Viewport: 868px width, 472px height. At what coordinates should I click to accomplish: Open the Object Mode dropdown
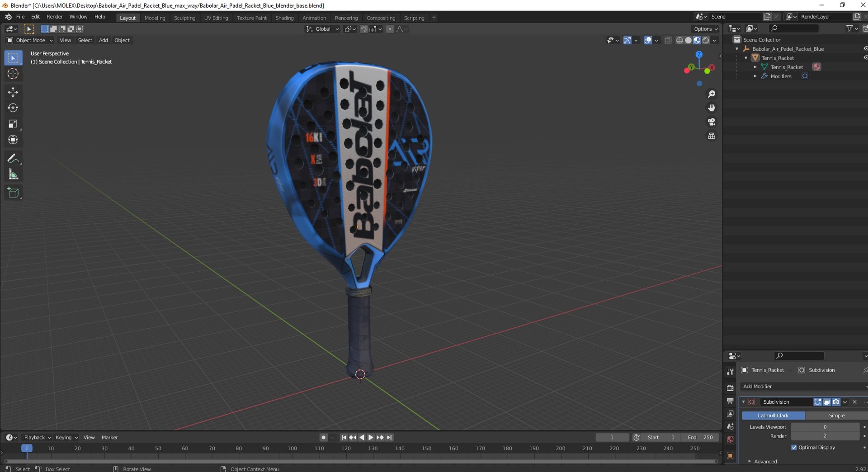click(x=30, y=40)
